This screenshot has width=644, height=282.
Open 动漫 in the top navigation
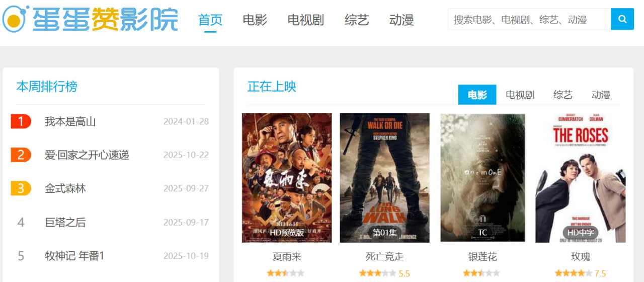coord(401,20)
